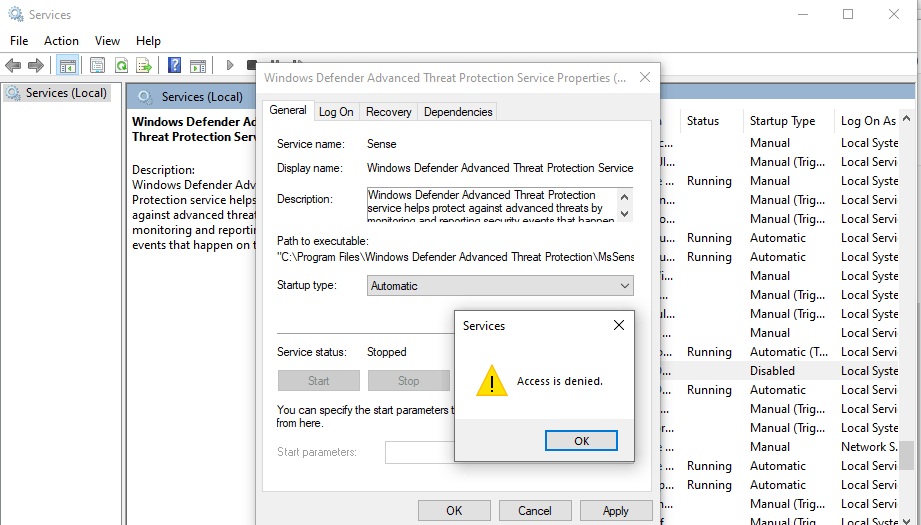921x525 pixels.
Task: Dismiss the Access is denied message with OK
Action: point(581,441)
